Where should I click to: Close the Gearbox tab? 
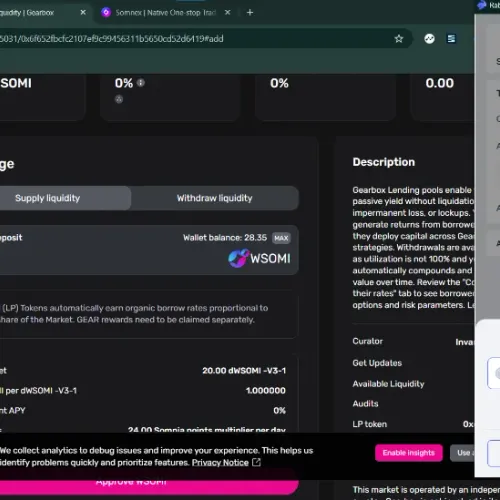coord(83,13)
